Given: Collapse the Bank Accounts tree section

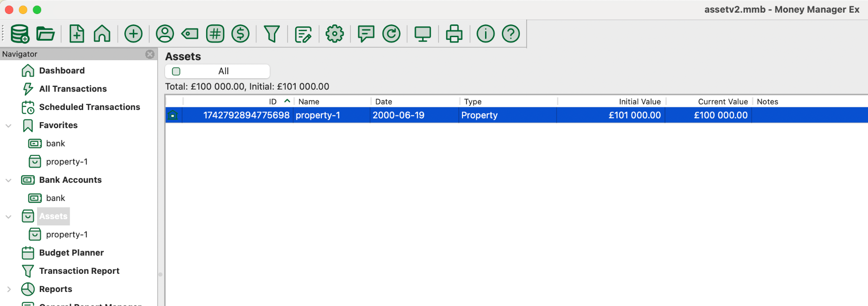Looking at the screenshot, I should click(x=9, y=180).
